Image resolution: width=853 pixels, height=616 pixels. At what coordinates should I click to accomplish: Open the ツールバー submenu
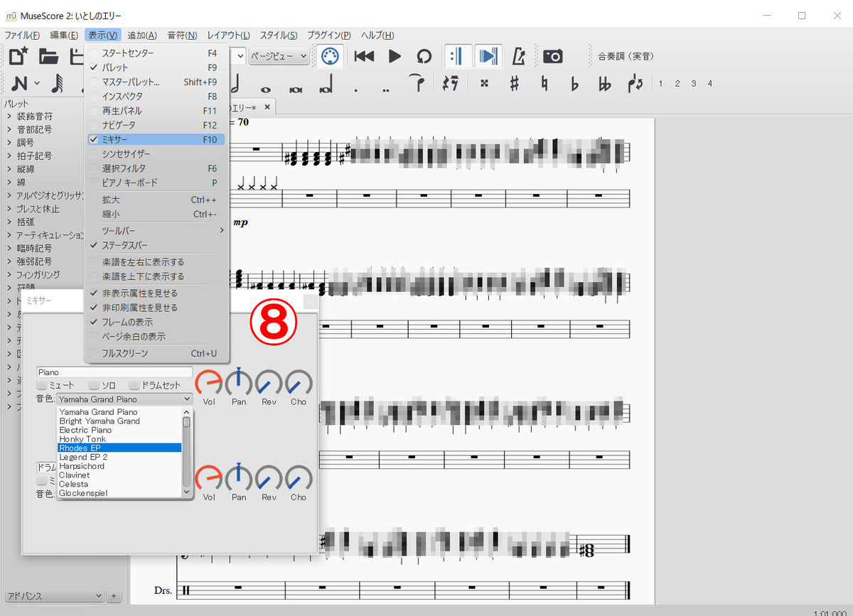156,231
